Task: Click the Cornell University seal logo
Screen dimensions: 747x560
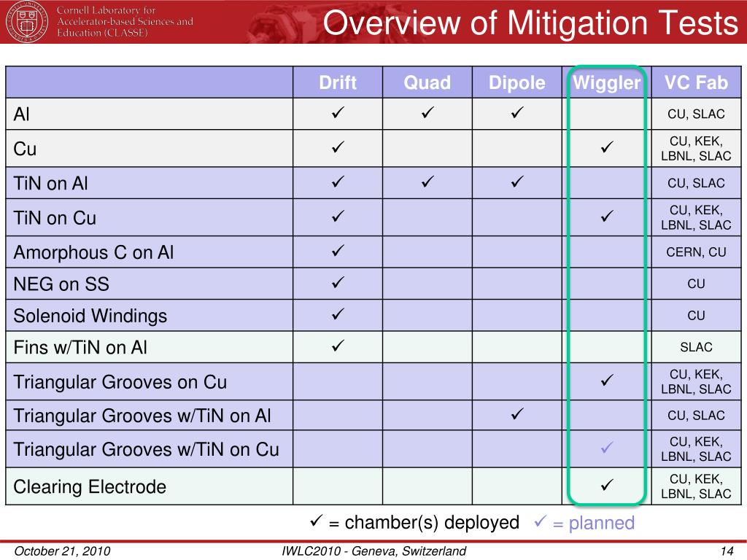Action: pos(26,21)
